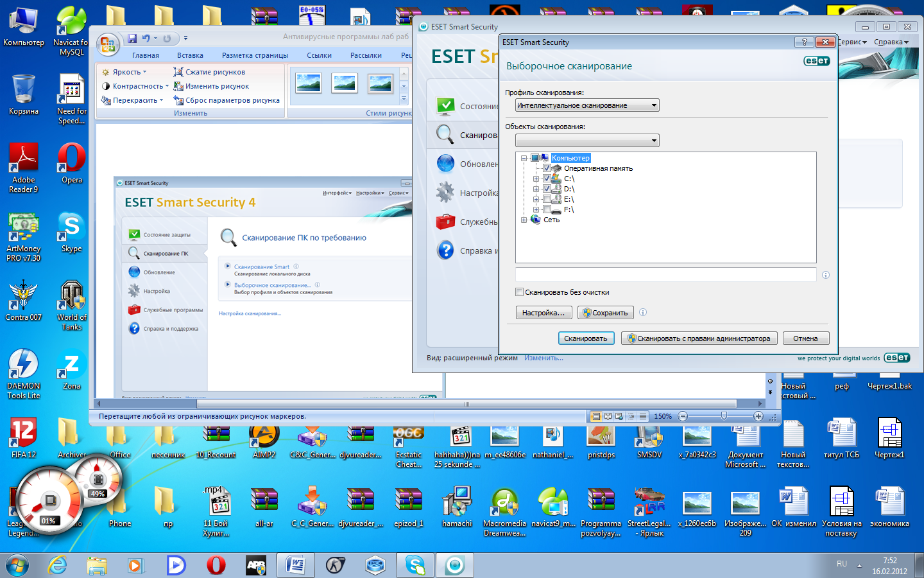Open the Перекрасить dropdown in Word ribbon
This screenshot has height=578, width=924.
[132, 100]
